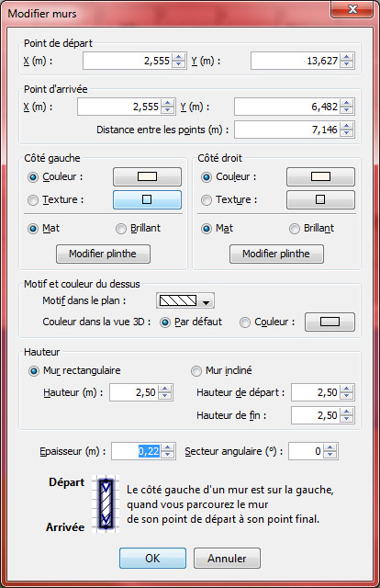380x588 pixels.
Task: Open left side texture picker button
Action: tap(147, 199)
